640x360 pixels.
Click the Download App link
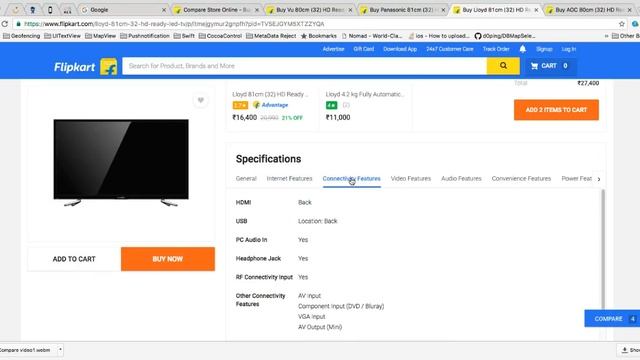tap(400, 49)
